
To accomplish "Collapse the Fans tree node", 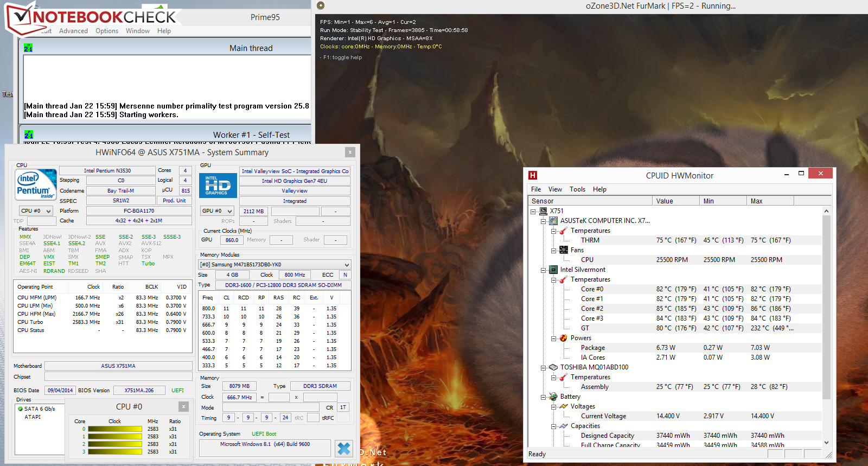I will (553, 251).
